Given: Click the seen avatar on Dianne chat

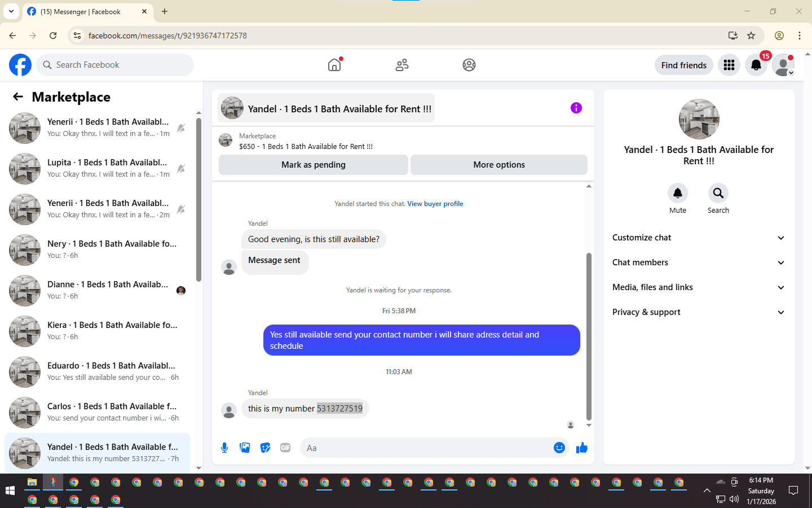Looking at the screenshot, I should (181, 291).
